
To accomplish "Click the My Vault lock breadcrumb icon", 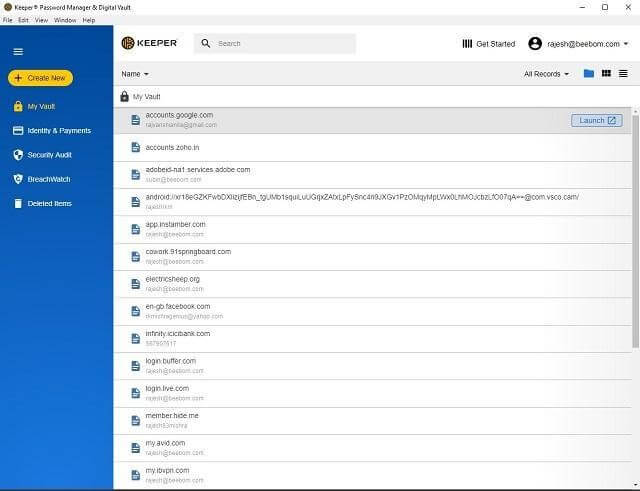I will [124, 96].
